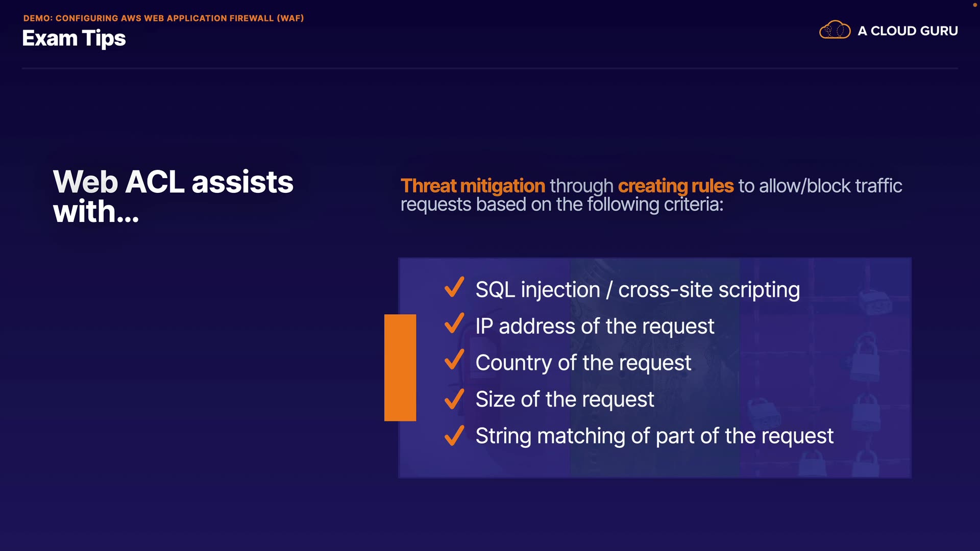Viewport: 980px width, 551px height.
Task: Select the 'IP address of the request' line
Action: click(595, 327)
